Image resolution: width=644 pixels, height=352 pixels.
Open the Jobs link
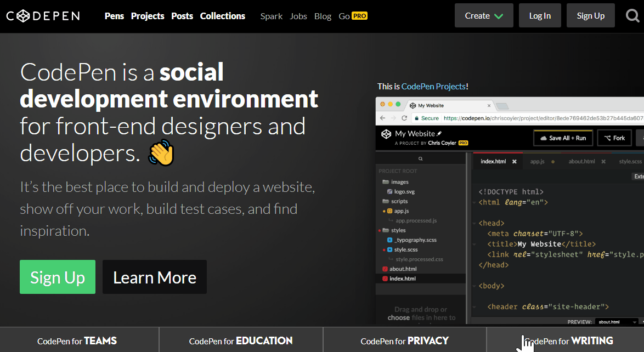[x=298, y=16]
